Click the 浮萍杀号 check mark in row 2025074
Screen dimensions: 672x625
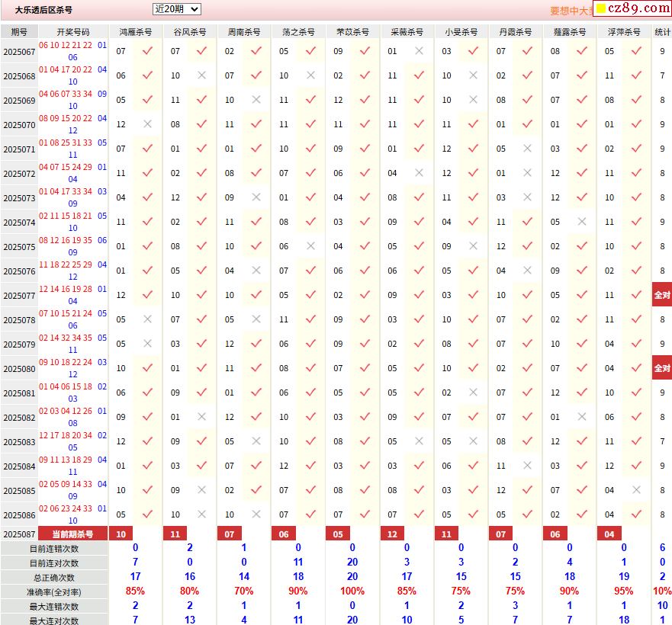tap(636, 222)
